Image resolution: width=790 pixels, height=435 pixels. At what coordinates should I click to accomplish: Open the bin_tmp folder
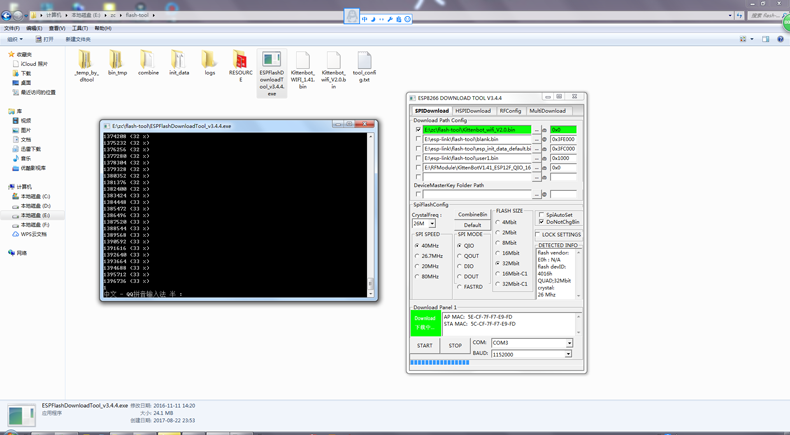tap(117, 61)
